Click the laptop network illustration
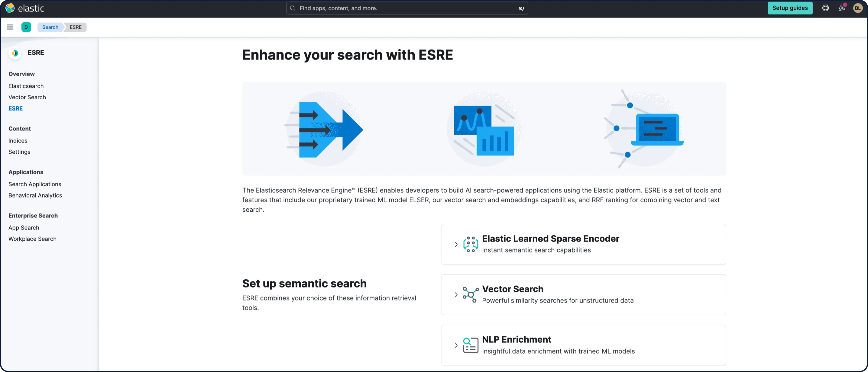Screen dimensions: 868x372 pos(643,129)
